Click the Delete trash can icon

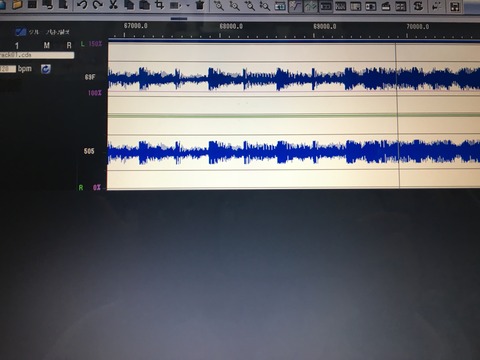[x=200, y=5]
